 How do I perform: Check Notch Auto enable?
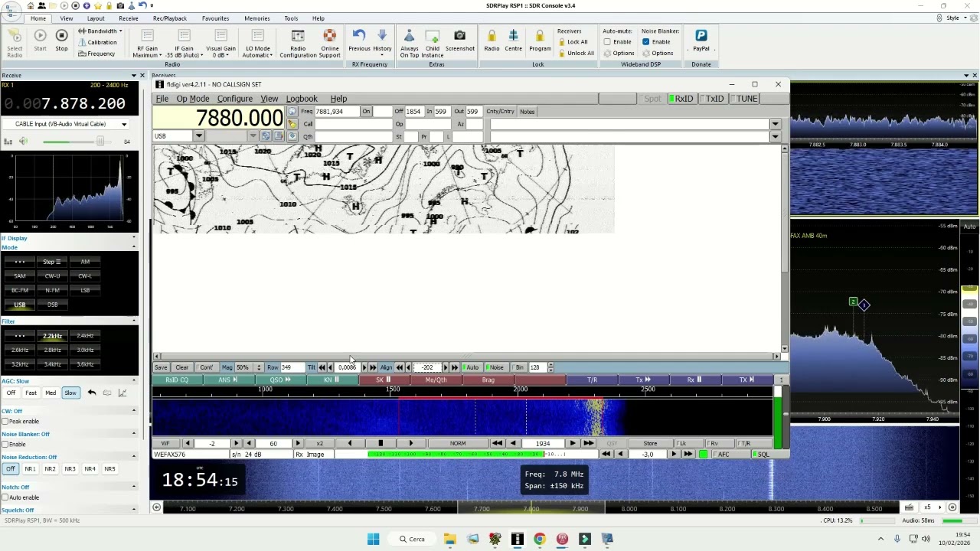pyautogui.click(x=5, y=497)
